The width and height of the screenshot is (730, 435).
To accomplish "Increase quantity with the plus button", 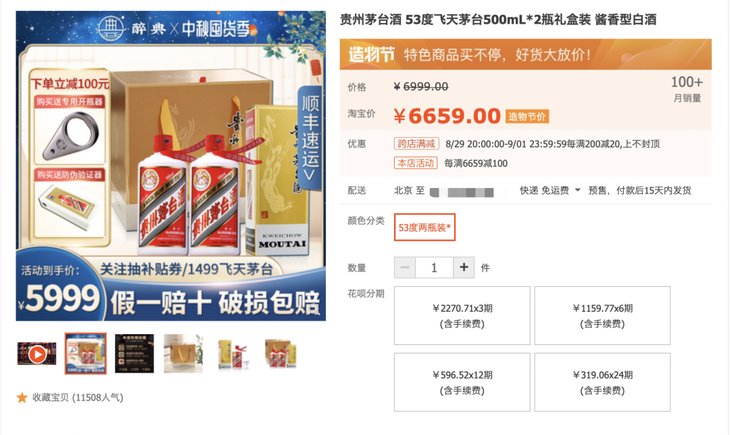I will [464, 267].
